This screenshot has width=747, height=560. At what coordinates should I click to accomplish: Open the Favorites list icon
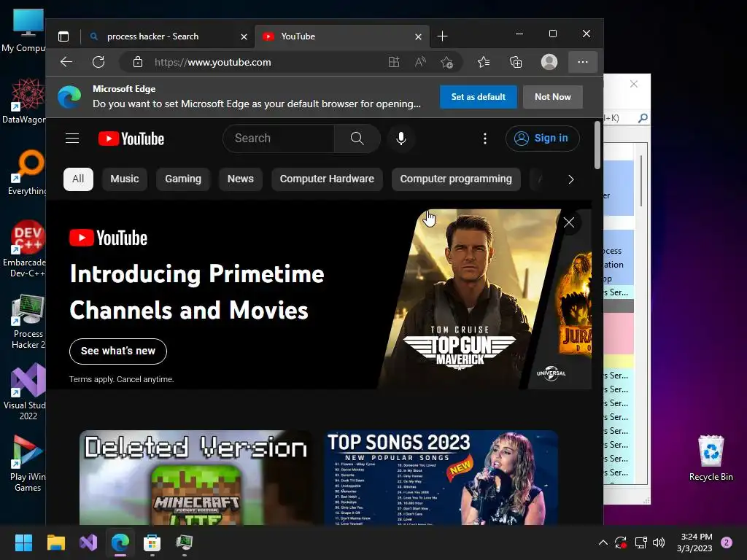click(484, 62)
